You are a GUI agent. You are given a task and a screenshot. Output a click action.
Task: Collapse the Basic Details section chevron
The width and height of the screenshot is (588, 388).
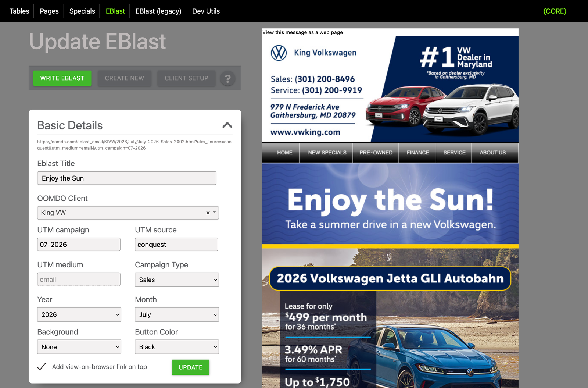(227, 125)
